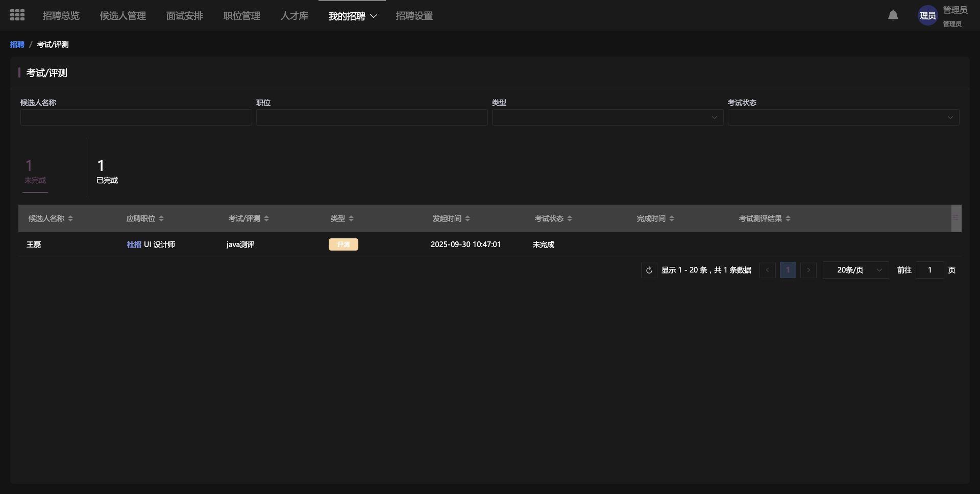Switch to the 已完成 tab

[107, 171]
